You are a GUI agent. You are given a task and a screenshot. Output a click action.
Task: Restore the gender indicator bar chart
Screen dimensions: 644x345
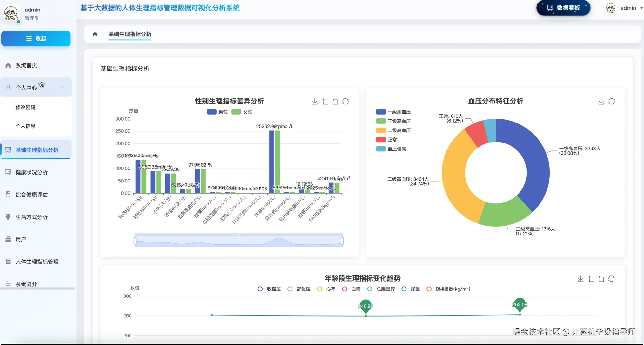[345, 102]
